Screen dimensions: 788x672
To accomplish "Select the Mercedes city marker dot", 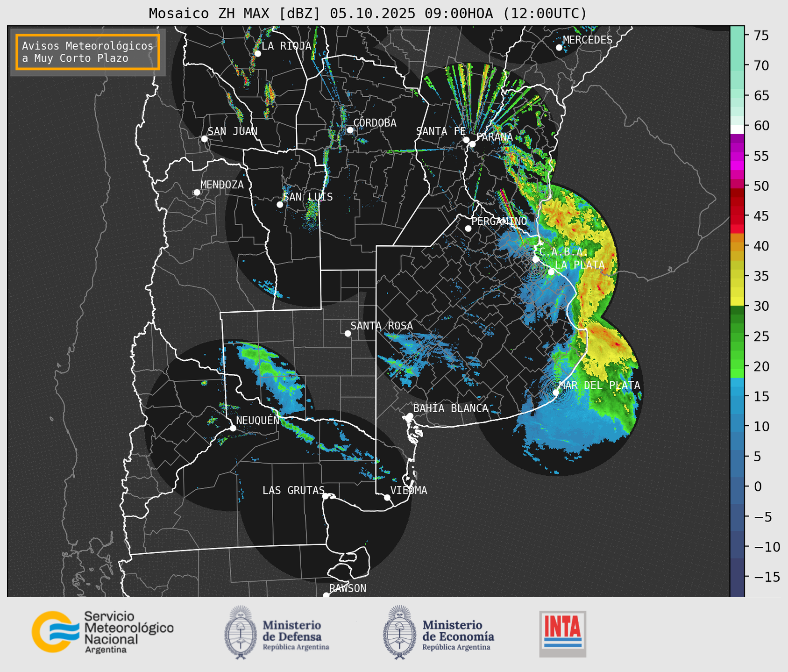I will [x=559, y=48].
